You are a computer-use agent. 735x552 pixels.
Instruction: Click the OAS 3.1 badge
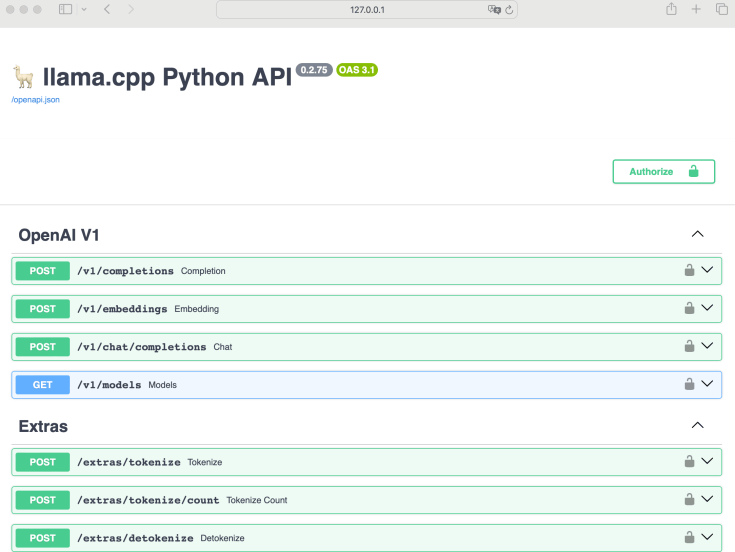(x=357, y=70)
